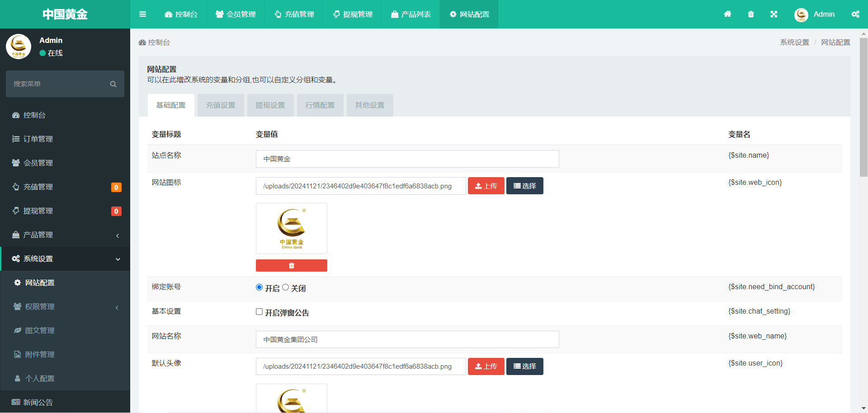The height and width of the screenshot is (413, 868).
Task: Expand the 产品管理 sidebar menu
Action: click(65, 235)
